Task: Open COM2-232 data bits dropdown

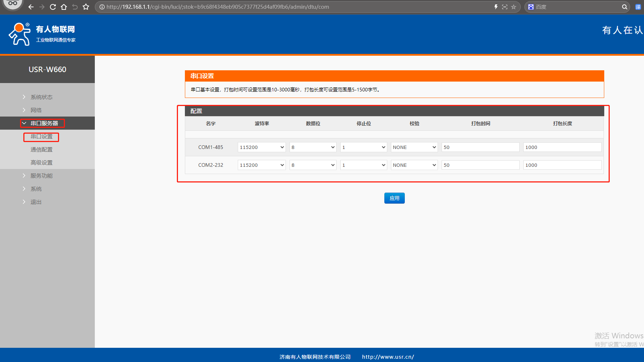Action: [313, 165]
